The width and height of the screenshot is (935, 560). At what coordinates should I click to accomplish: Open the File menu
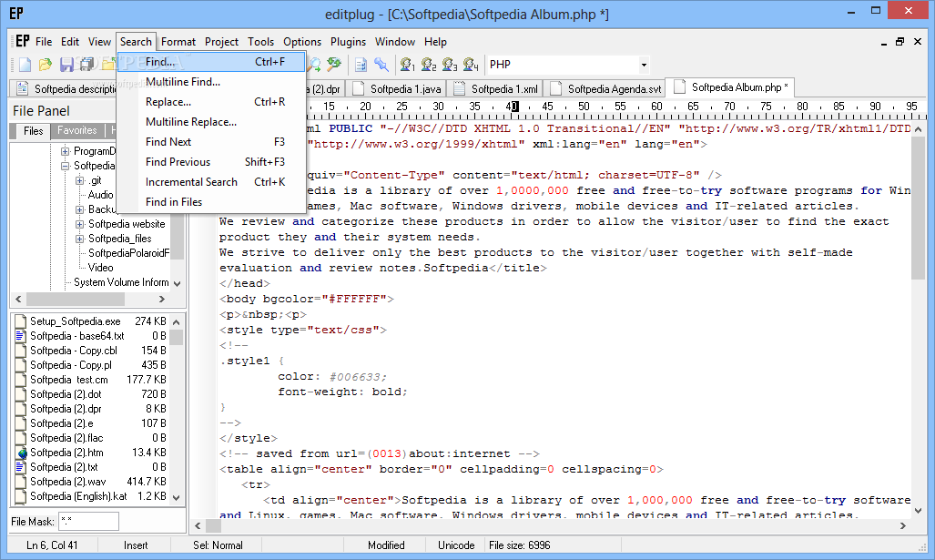click(x=44, y=42)
